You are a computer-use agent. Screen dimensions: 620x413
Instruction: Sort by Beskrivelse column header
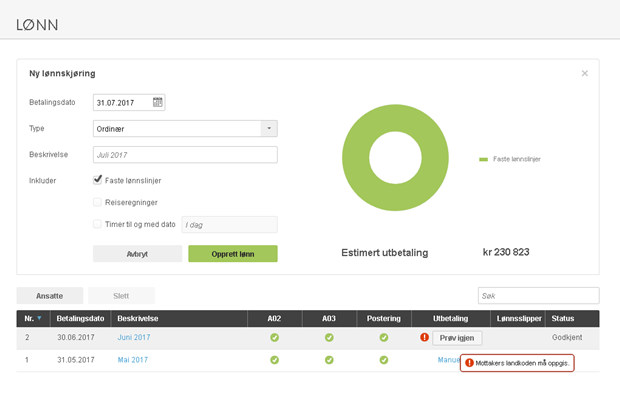179,318
